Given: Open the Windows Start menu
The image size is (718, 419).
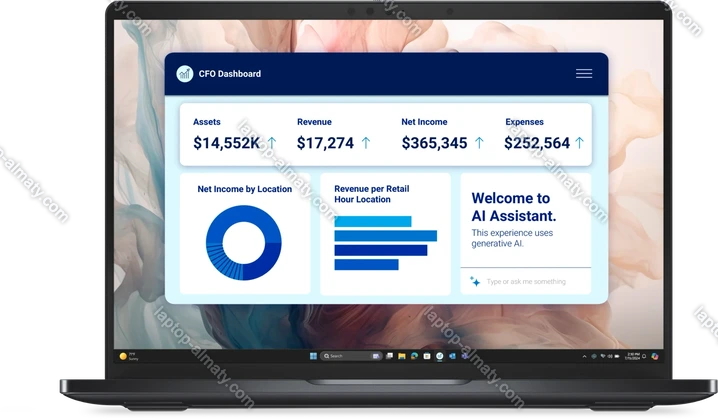Looking at the screenshot, I should [313, 356].
